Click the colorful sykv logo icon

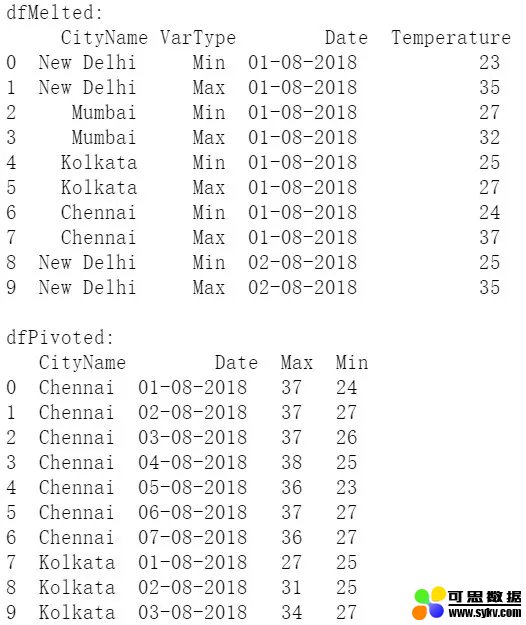coord(429,603)
